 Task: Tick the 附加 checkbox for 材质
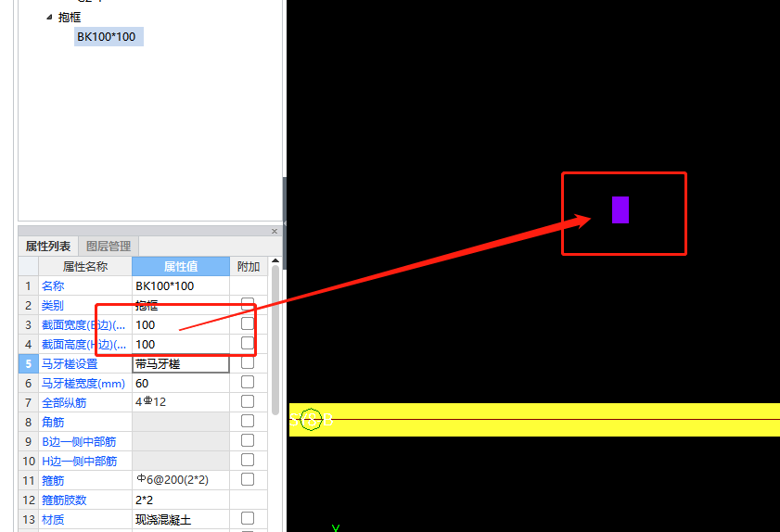click(248, 518)
